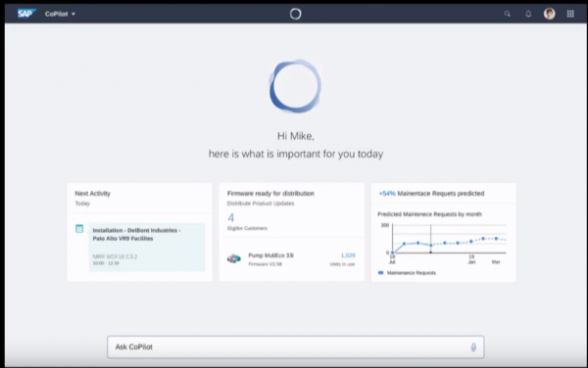
Task: Click the microphone icon in Ask CoPilot
Action: (473, 347)
